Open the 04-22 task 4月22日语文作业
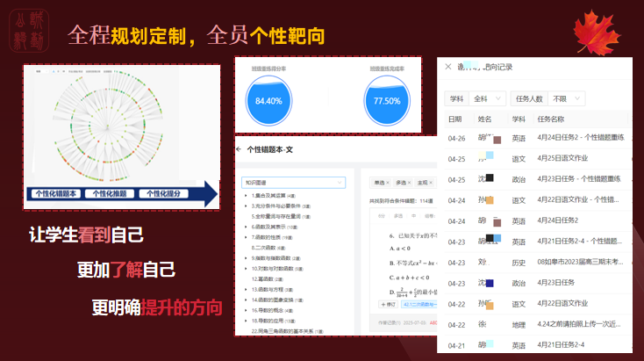 coord(562,303)
